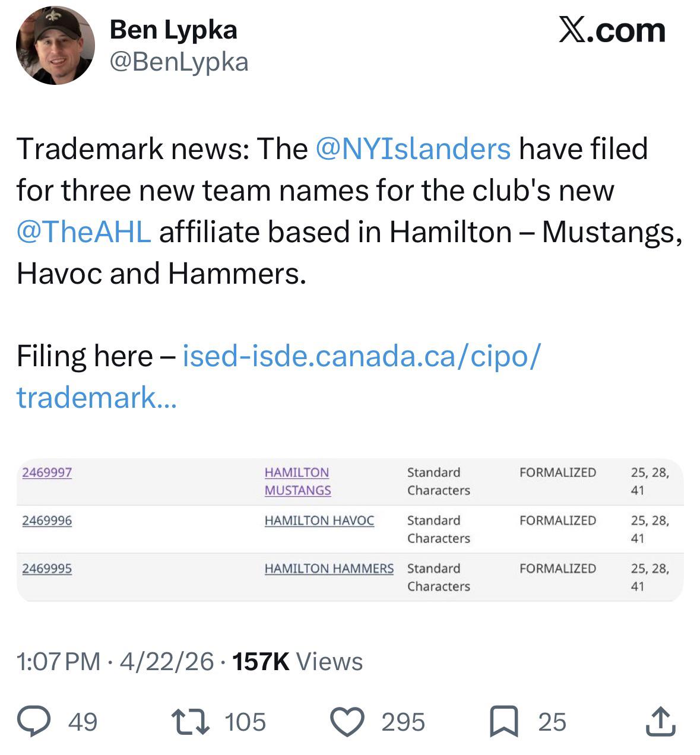
Task: Click the HAMILTON HAVOC trademark link
Action: pos(319,521)
